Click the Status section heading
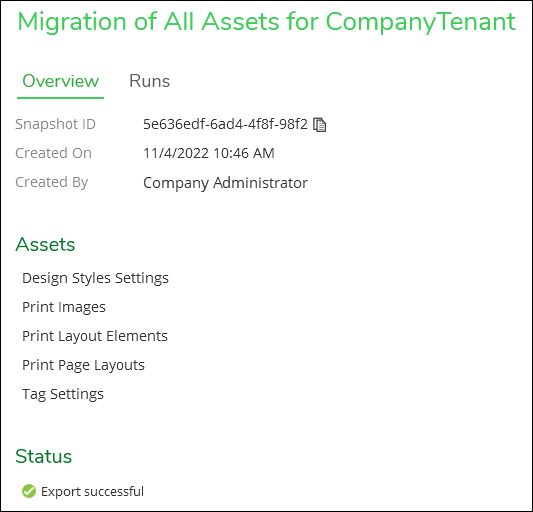Image resolution: width=533 pixels, height=512 pixels. 44,456
